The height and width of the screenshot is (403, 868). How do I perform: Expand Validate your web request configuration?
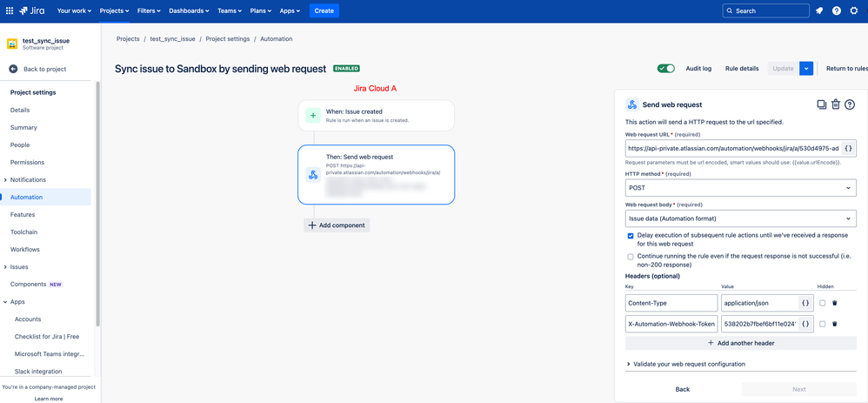(x=686, y=364)
